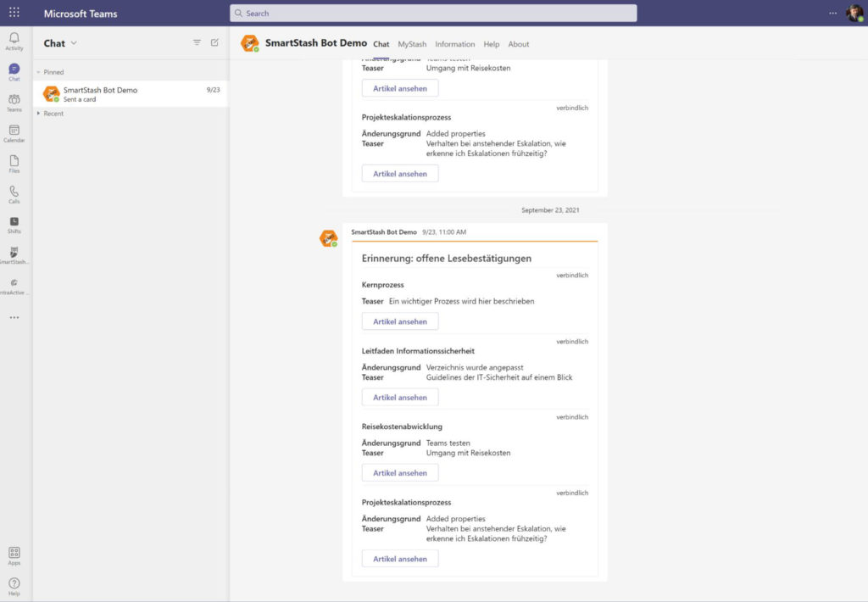Screen dimensions: 868x602
Task: Open Calendar in left rail
Action: click(14, 133)
